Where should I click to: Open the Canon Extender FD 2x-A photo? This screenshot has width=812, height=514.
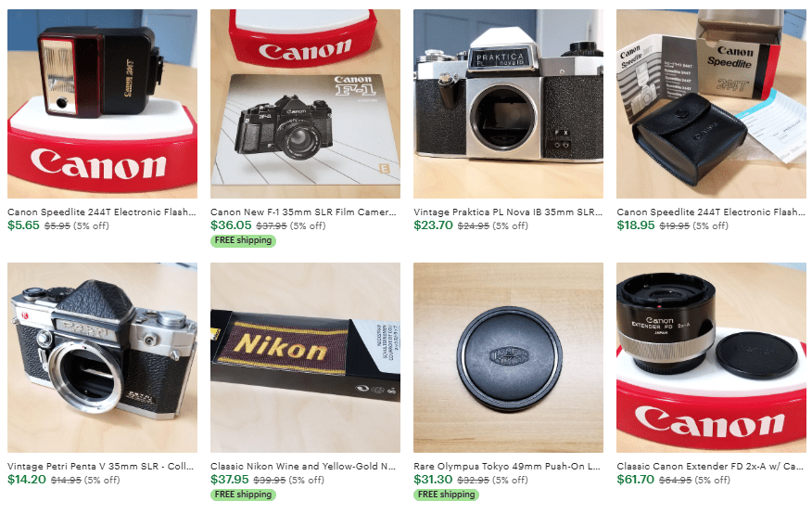[711, 357]
